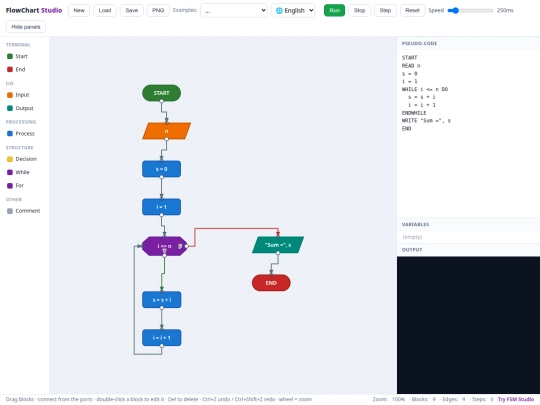The height and width of the screenshot is (405, 540).
Task: Pick the Input block from palette
Action: coord(10,95)
